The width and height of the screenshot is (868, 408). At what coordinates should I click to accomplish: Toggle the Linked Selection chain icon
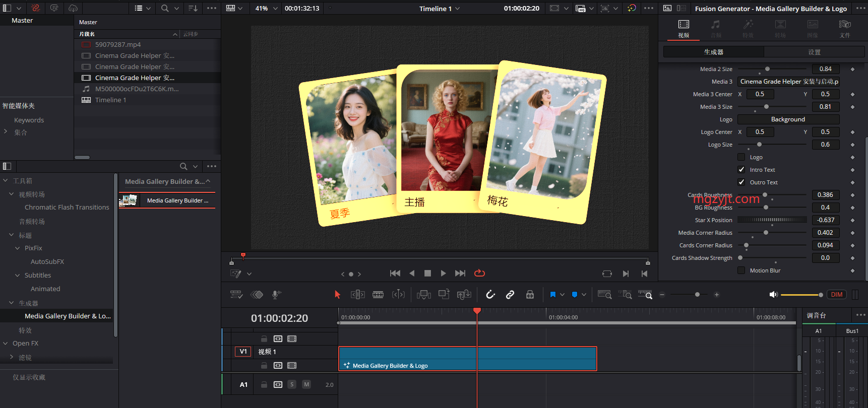point(510,295)
